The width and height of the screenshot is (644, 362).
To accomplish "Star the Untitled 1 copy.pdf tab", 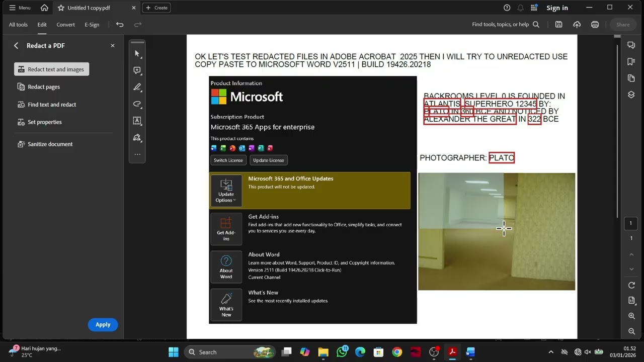I will (61, 8).
